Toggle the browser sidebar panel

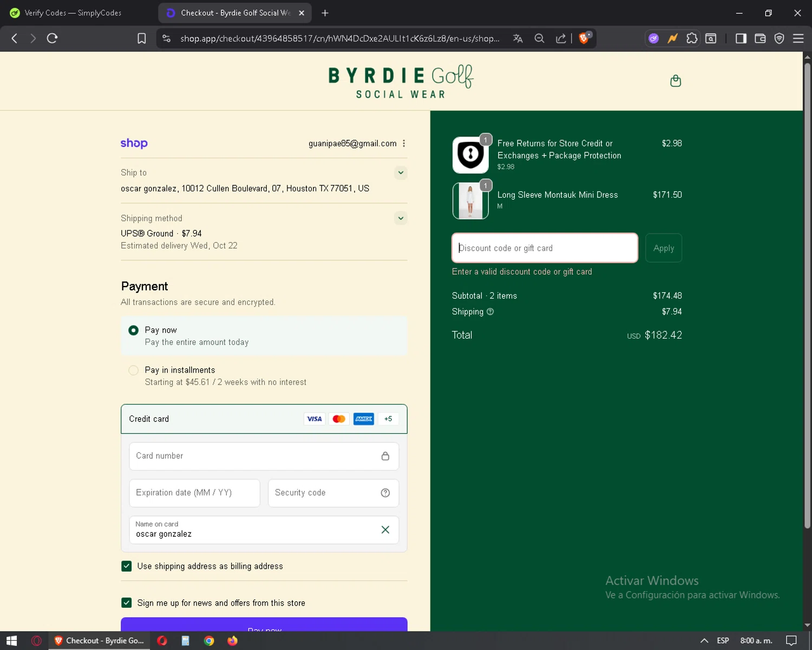(741, 38)
